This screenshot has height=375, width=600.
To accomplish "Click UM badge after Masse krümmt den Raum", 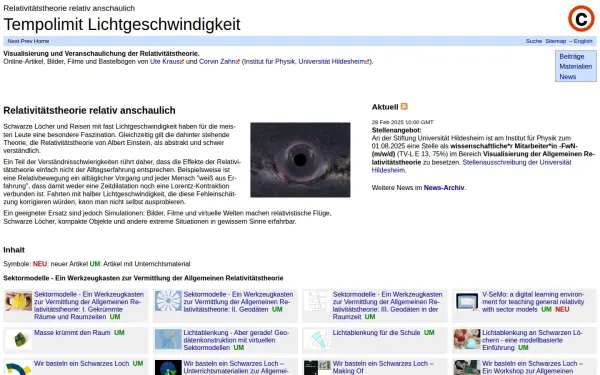I will pos(119,333).
